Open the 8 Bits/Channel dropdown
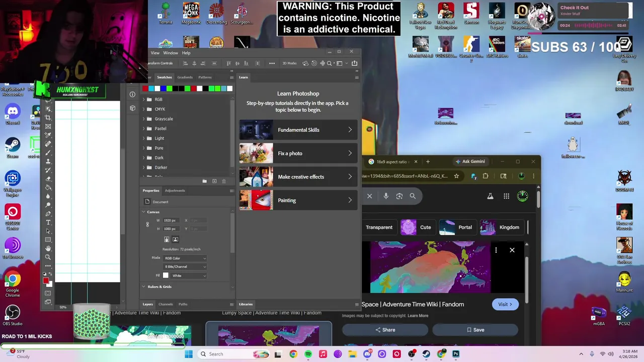This screenshot has height=362, width=644. point(185,267)
